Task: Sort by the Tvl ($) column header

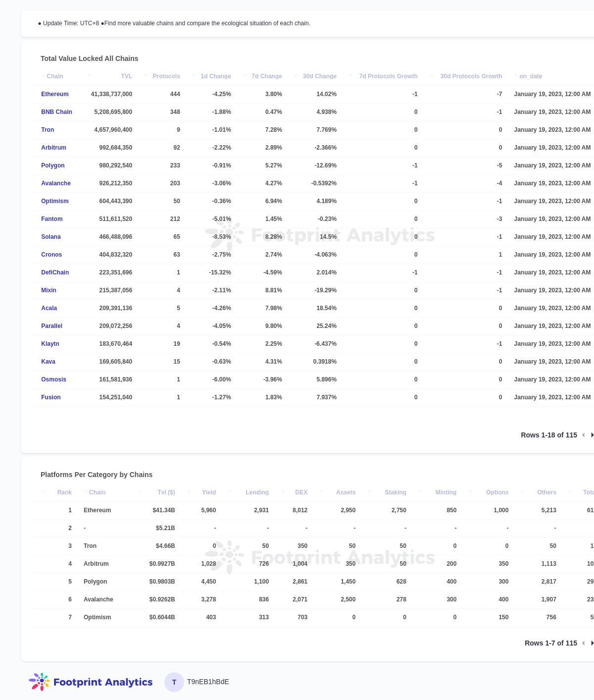Action: pos(166,492)
